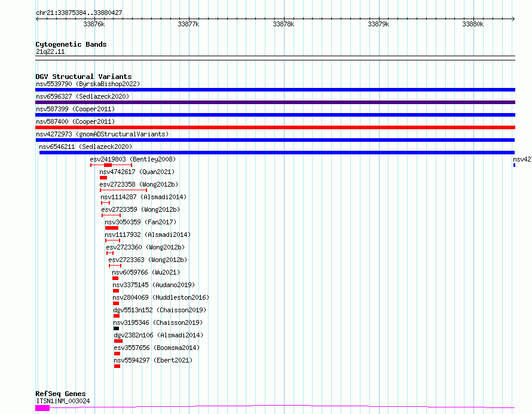Click the esv2723358 red span line

click(x=124, y=190)
